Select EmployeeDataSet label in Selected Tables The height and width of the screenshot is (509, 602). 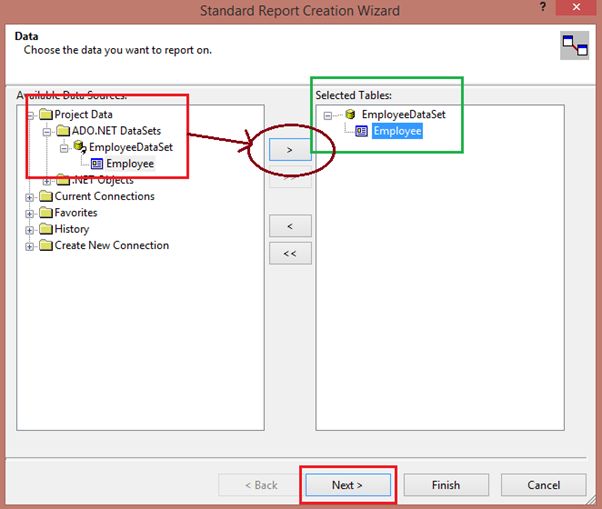coord(404,114)
